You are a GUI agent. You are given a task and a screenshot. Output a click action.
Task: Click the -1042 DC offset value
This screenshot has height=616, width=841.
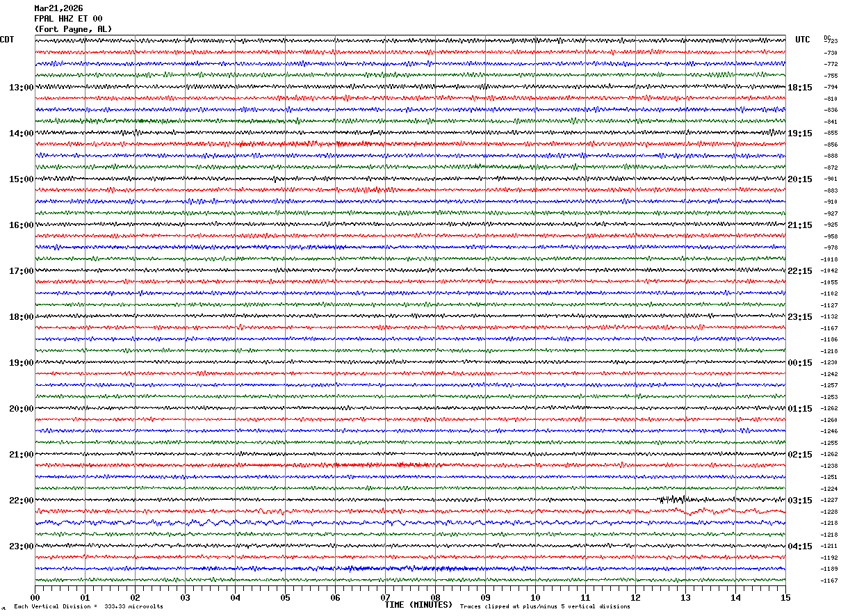point(829,270)
